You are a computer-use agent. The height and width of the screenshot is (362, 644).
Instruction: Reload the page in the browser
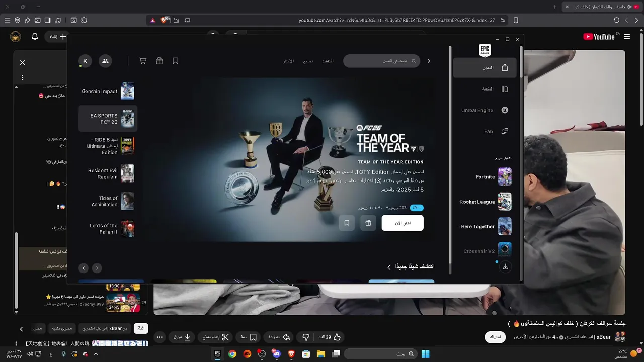[x=616, y=20]
